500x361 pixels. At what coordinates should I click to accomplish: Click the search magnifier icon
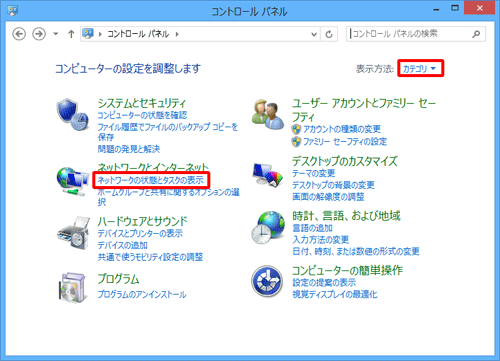pyautogui.click(x=476, y=34)
